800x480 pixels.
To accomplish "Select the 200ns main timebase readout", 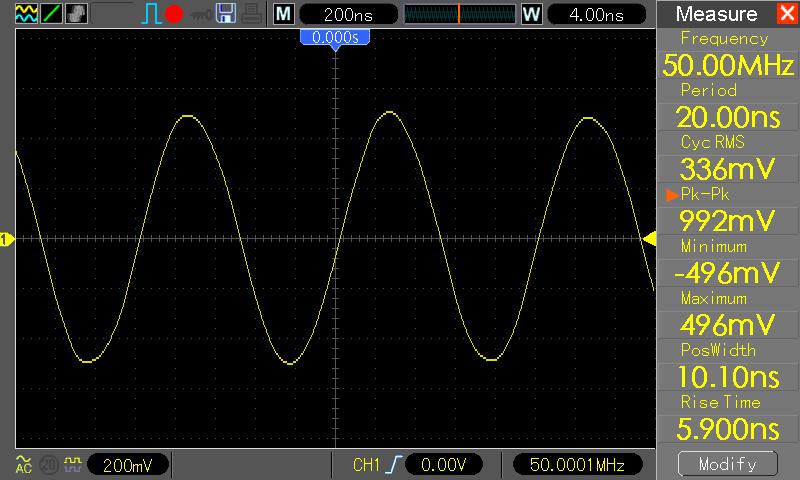I will (x=348, y=14).
